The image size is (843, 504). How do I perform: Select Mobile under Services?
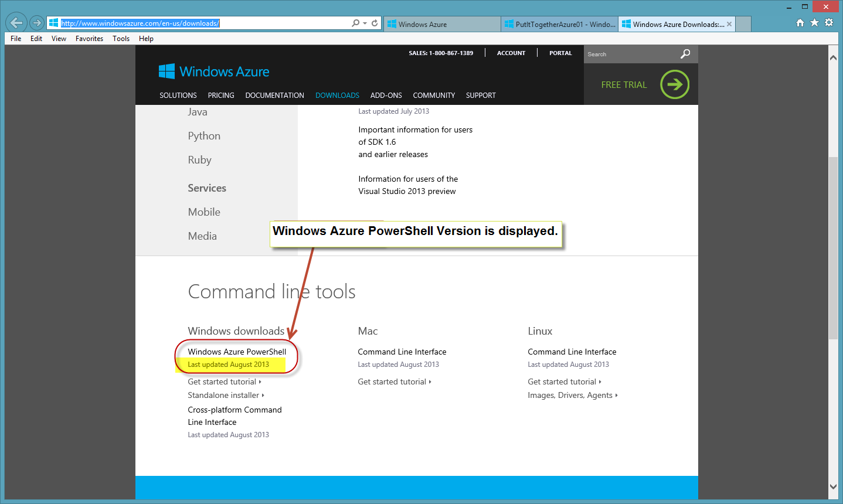[x=204, y=212]
